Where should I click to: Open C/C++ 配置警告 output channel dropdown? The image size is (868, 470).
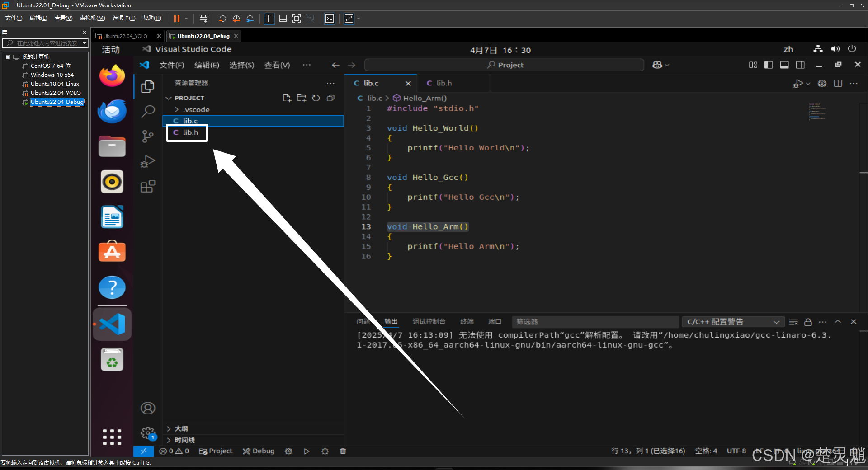733,322
